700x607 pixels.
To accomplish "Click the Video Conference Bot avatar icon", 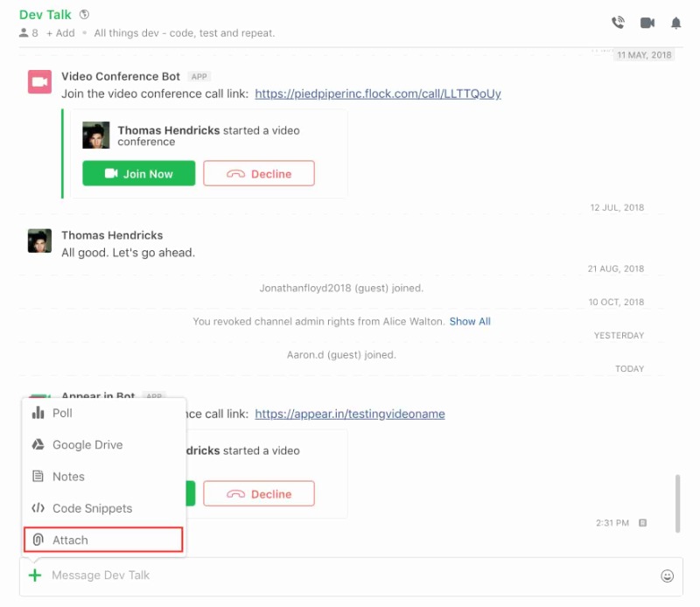I will click(x=39, y=81).
